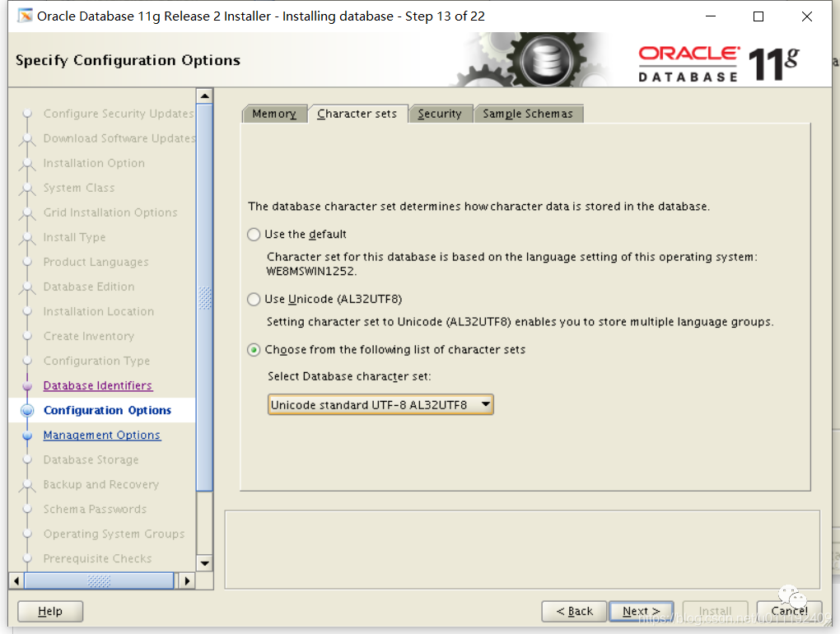Click the Oracle installer window title icon

click(x=25, y=16)
